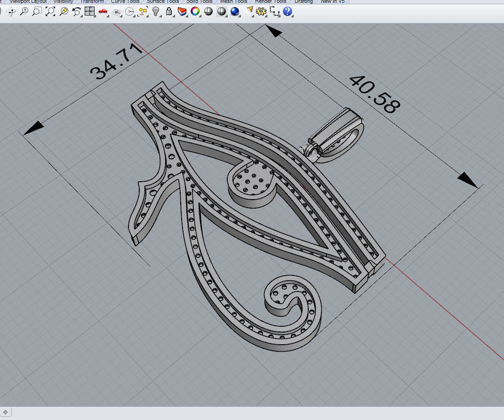This screenshot has height=420, width=504.
Task: Switch to the Transform tab
Action: 92,1
